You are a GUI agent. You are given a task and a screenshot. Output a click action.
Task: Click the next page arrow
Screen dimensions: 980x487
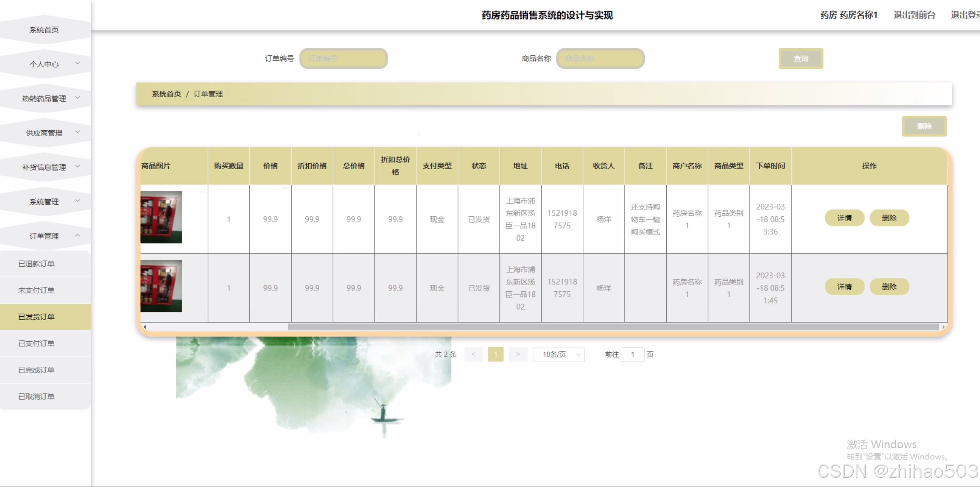[518, 354]
